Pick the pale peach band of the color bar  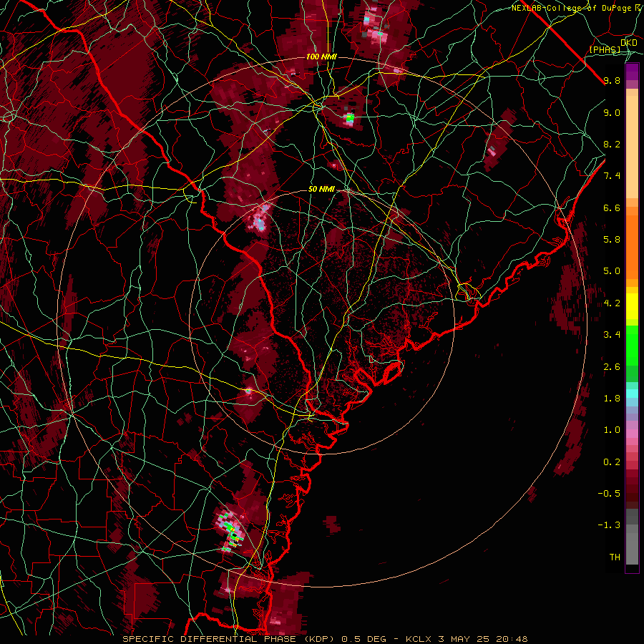[x=632, y=147]
